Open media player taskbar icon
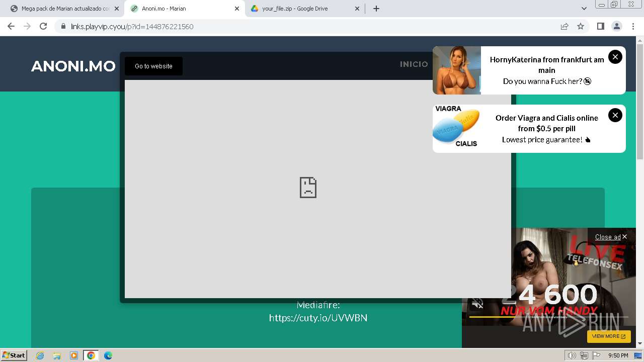644x362 pixels. tap(74, 355)
